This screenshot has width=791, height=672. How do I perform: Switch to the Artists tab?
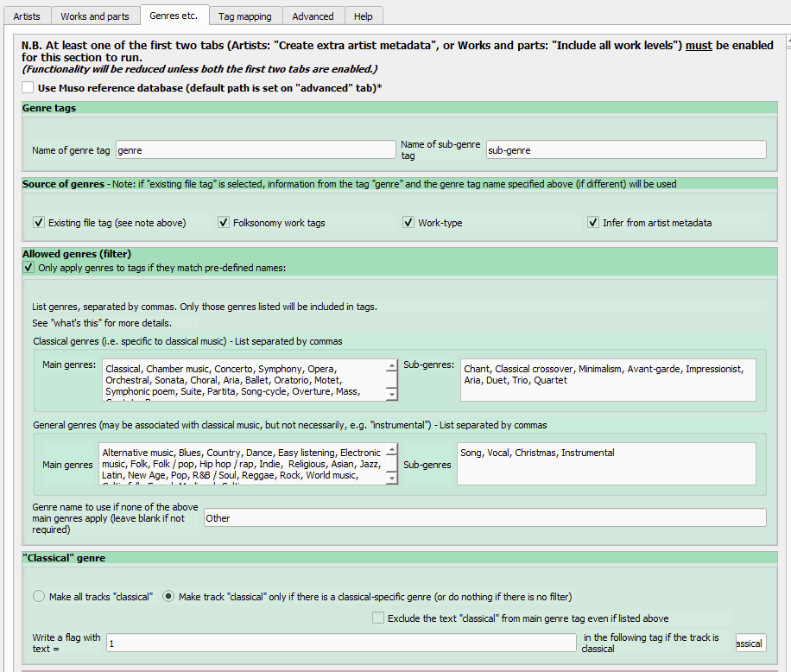click(26, 16)
